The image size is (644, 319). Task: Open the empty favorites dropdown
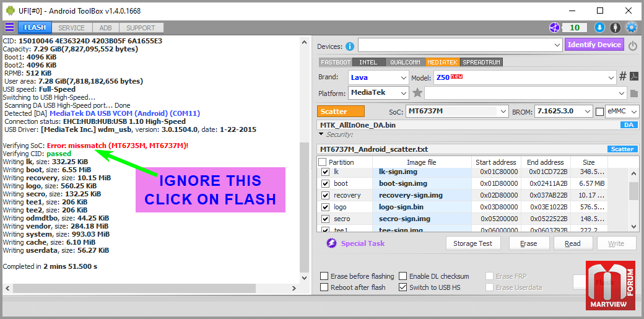click(526, 94)
